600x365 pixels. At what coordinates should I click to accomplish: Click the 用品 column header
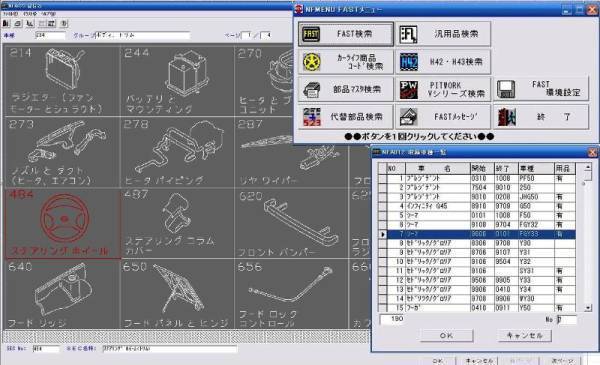(564, 168)
